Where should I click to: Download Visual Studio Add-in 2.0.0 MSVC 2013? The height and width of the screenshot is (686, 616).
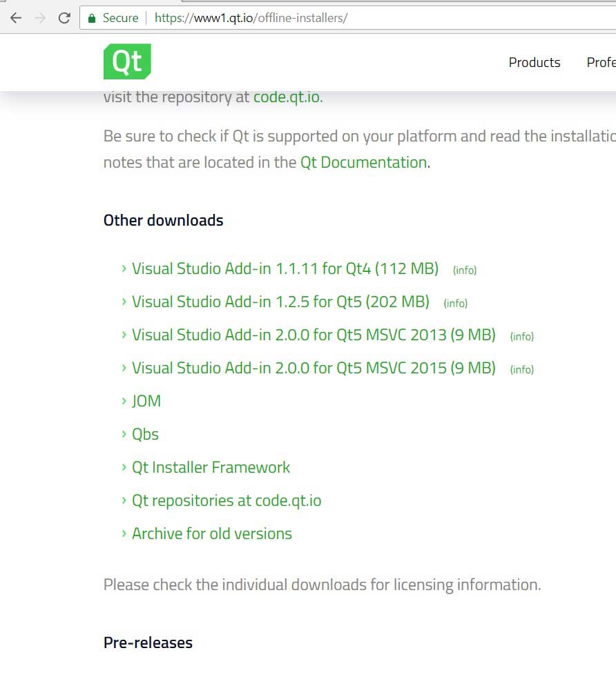click(314, 335)
